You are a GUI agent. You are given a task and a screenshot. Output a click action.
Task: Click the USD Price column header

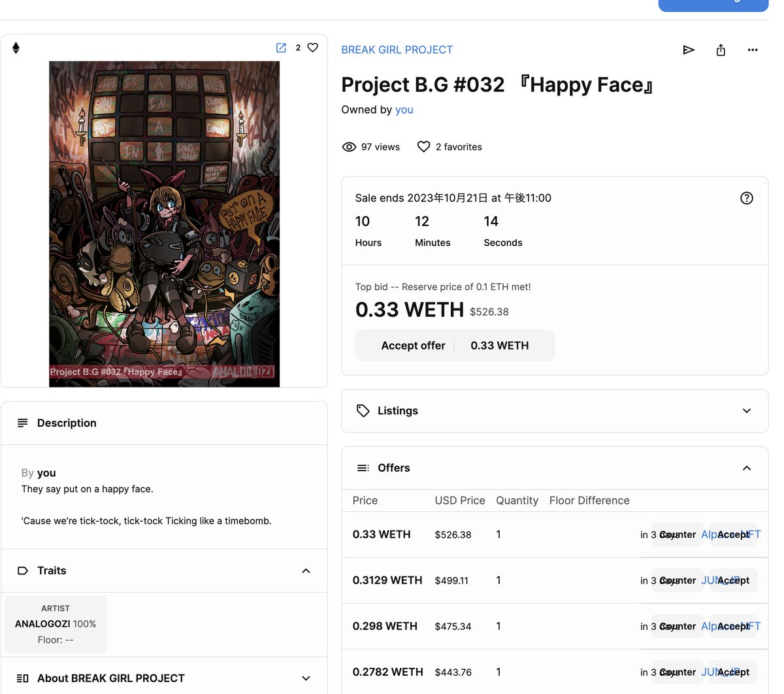[x=460, y=501]
